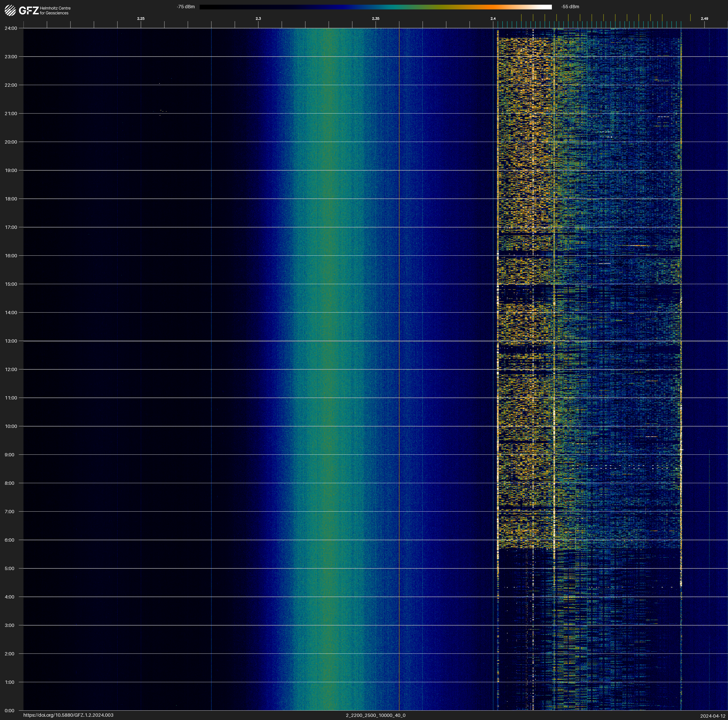Click the 18:00 time axis label
Screen dimensions: 728x720
11,199
